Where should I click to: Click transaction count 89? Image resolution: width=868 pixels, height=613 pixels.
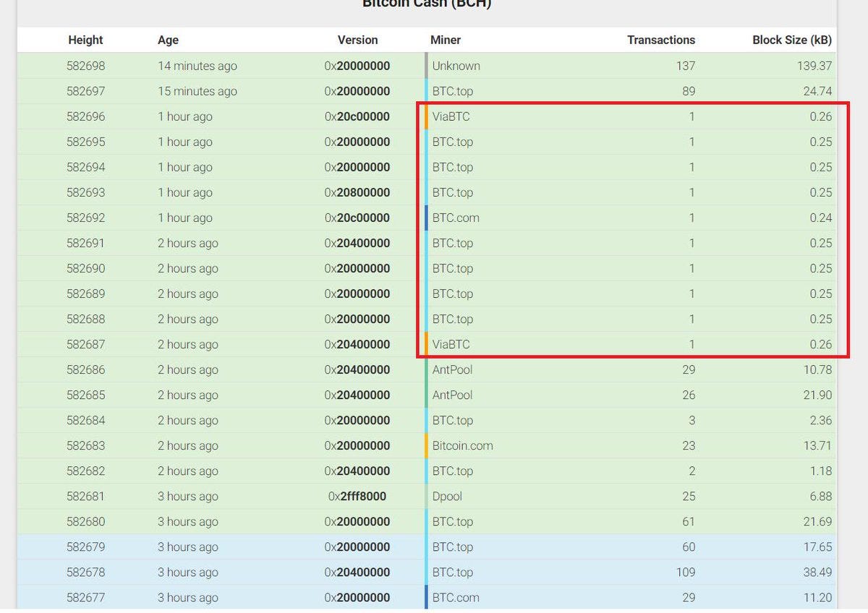[x=689, y=91]
